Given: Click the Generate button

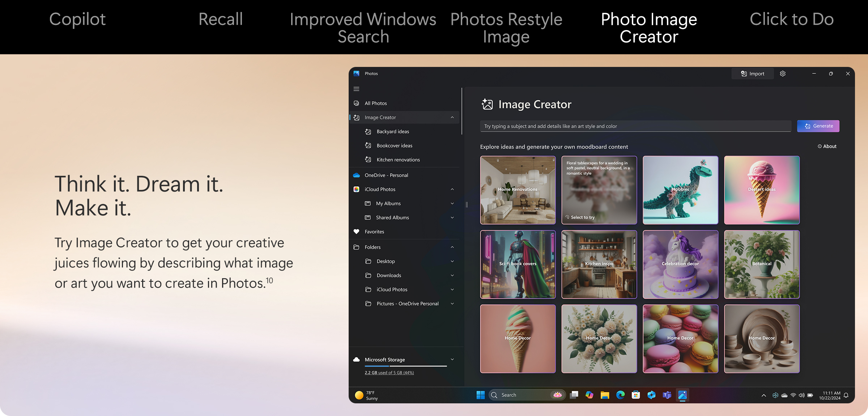Looking at the screenshot, I should click(x=818, y=126).
